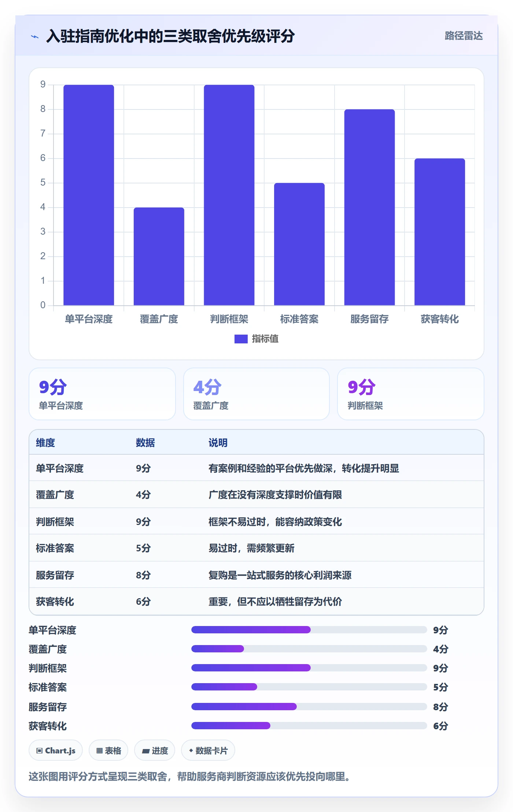The image size is (513, 812).
Task: Click the 8分 value beside 服务留存 progress
Action: [x=440, y=707]
